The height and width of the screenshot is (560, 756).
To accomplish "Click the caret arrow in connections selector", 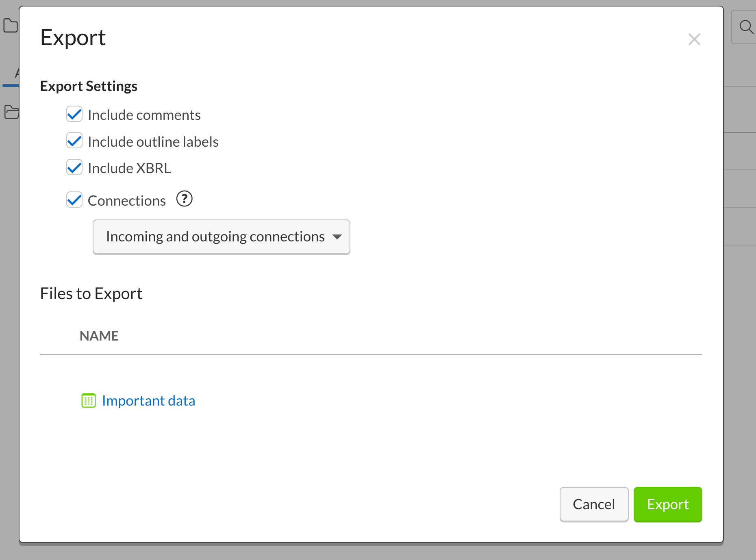I will point(337,237).
